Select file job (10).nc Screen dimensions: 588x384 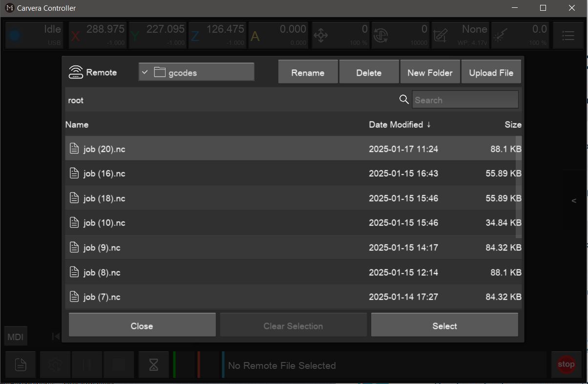(293, 222)
